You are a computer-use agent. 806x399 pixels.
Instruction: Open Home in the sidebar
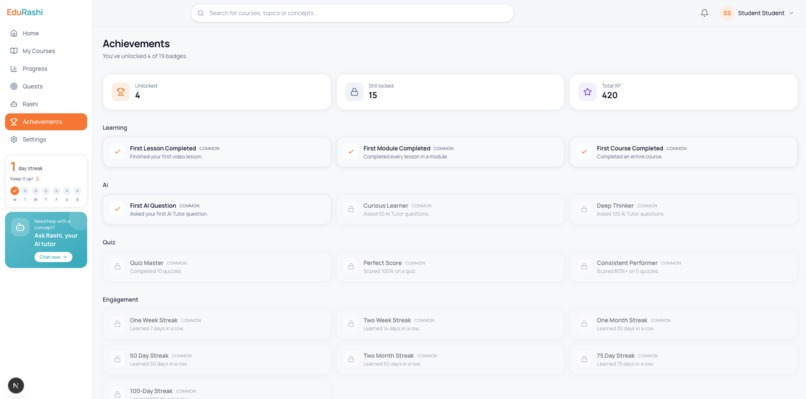click(46, 33)
